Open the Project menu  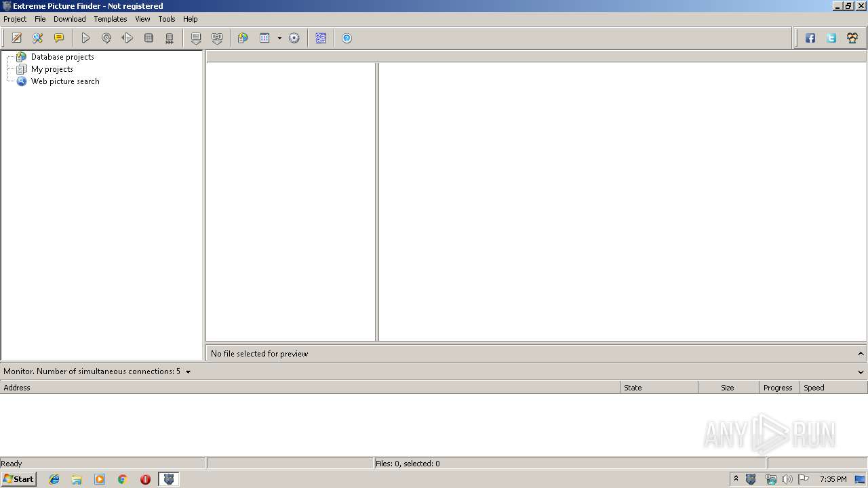[15, 19]
